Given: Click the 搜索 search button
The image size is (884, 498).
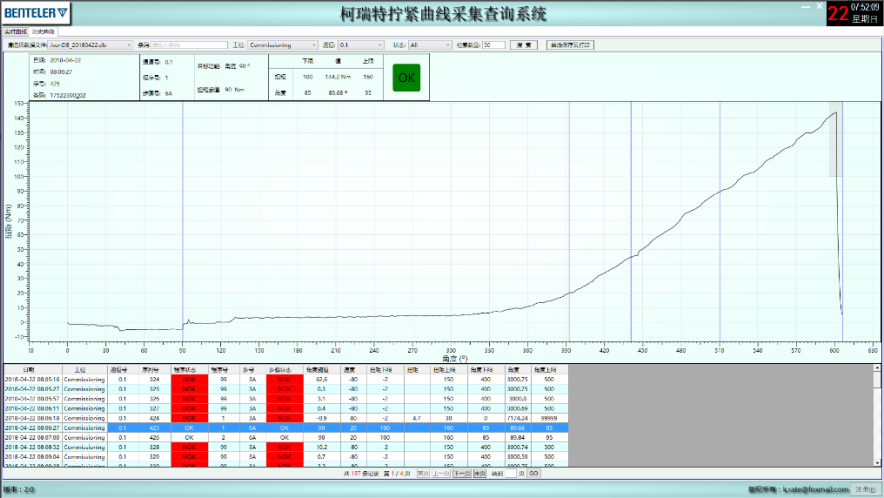Looking at the screenshot, I should click(524, 45).
